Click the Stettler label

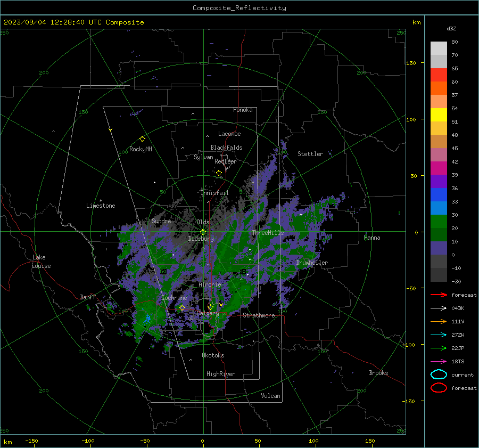[x=310, y=154]
